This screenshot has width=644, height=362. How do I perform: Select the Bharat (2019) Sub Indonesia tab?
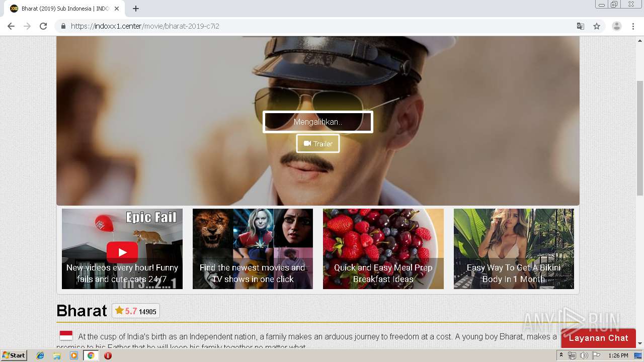[x=65, y=9]
